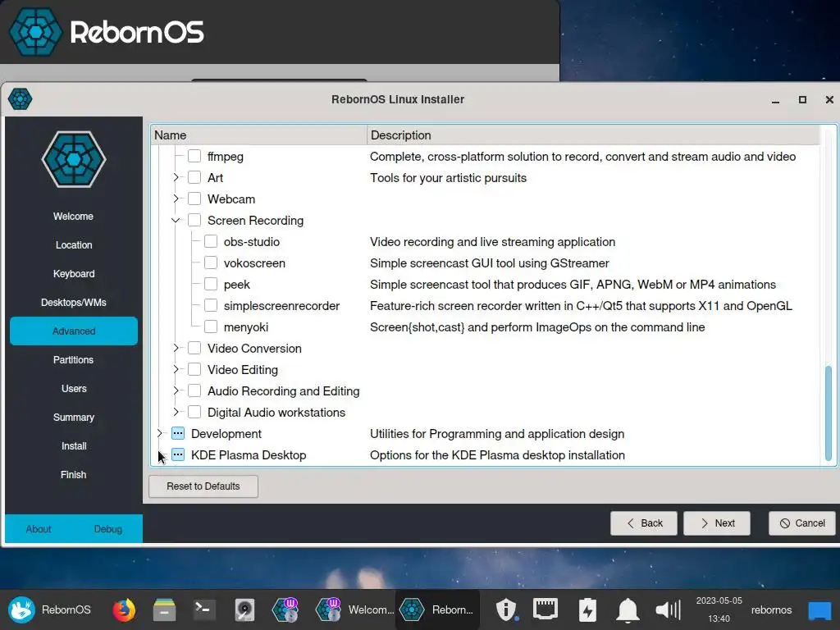Image resolution: width=840 pixels, height=630 pixels.
Task: Open file manager from the taskbar
Action: coord(164,609)
